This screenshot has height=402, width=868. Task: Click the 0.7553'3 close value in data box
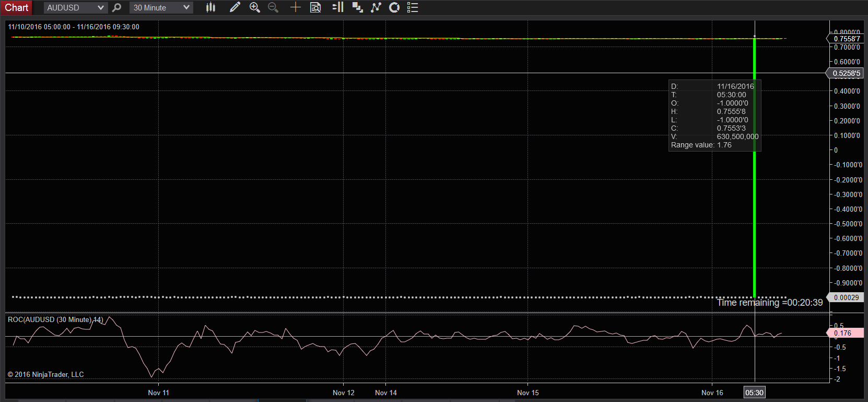(x=731, y=128)
